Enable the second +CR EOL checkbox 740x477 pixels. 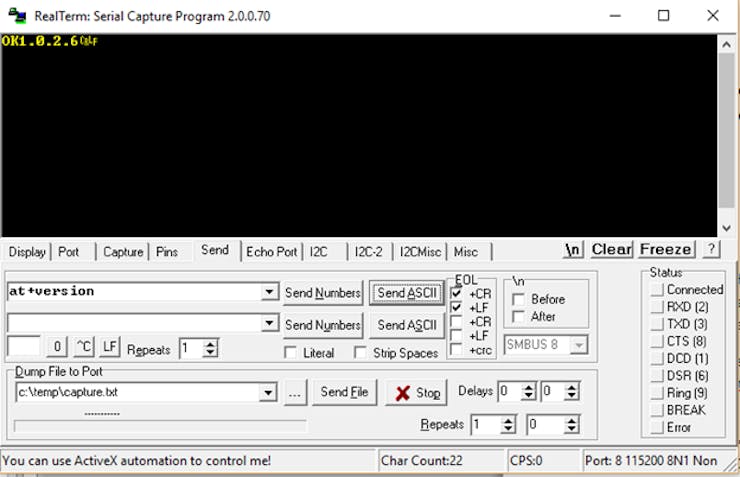[x=456, y=321]
